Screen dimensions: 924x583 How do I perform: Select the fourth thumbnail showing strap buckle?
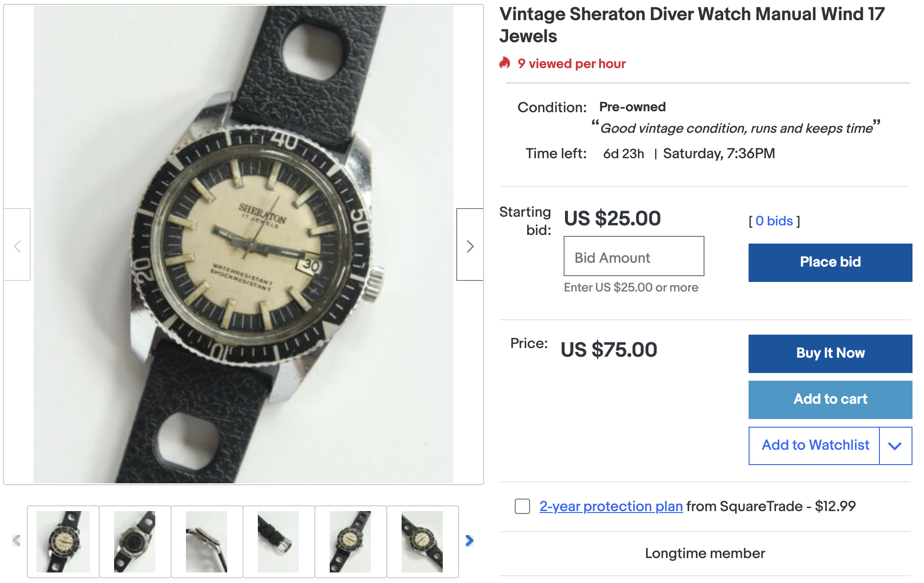278,541
